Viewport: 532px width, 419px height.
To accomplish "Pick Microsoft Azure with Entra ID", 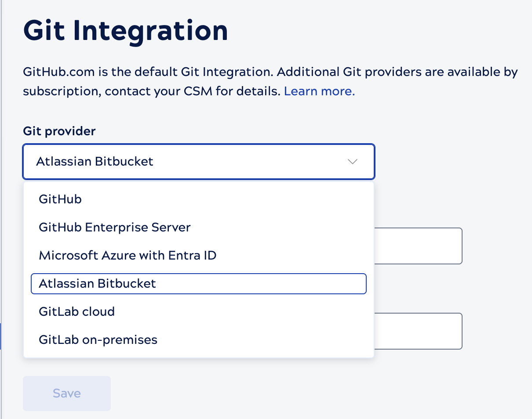I will pyautogui.click(x=128, y=255).
